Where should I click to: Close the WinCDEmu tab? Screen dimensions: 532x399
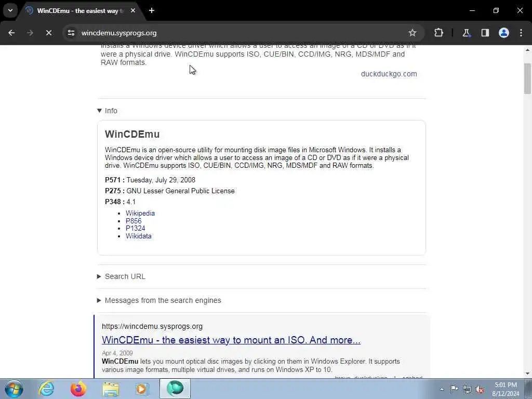coord(133,10)
